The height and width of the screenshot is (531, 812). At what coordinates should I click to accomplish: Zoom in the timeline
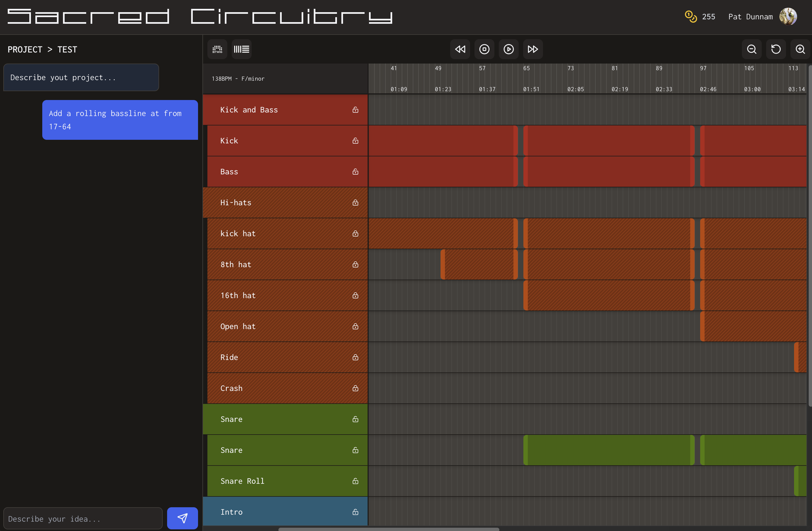pyautogui.click(x=800, y=49)
